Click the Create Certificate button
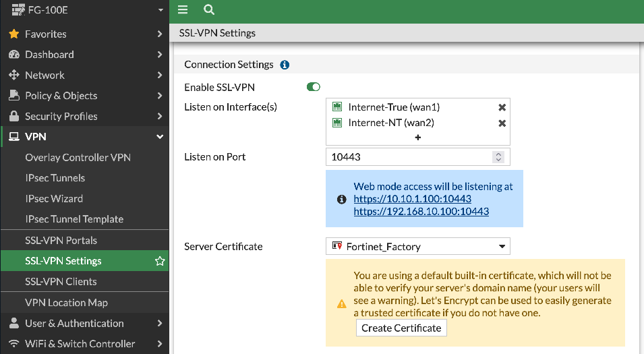Viewport: 644px width, 354px height. click(401, 328)
